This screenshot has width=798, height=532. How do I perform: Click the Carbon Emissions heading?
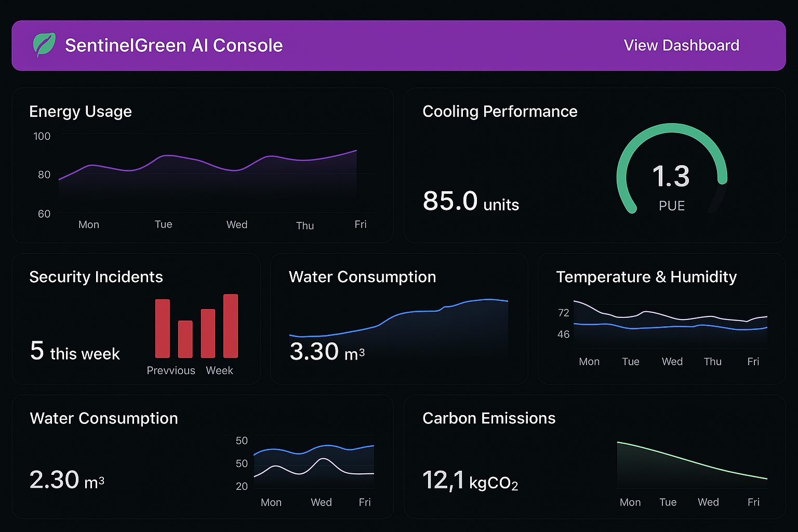489,418
